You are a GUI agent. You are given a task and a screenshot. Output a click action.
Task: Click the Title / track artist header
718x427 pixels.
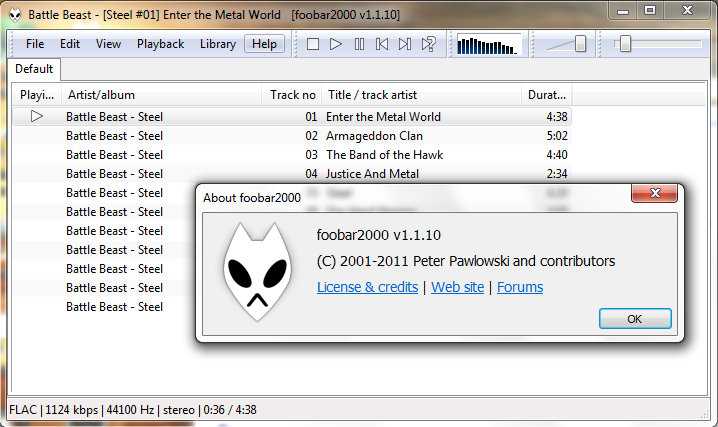pyautogui.click(x=422, y=95)
